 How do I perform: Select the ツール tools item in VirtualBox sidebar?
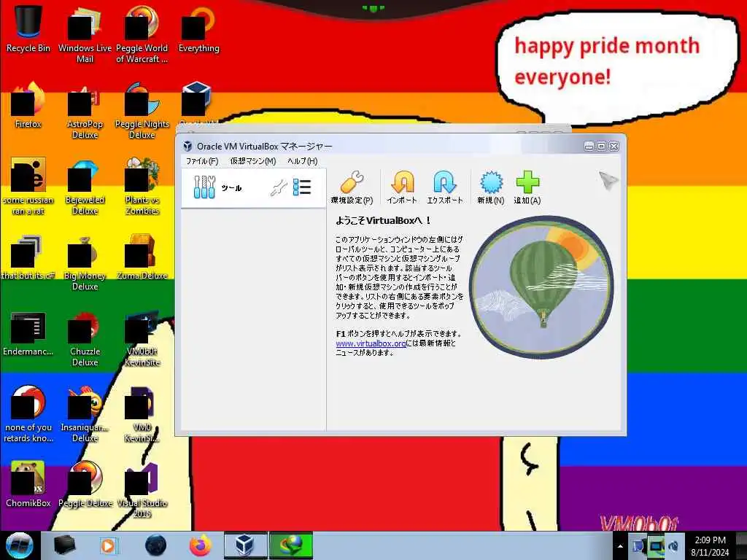(253, 187)
